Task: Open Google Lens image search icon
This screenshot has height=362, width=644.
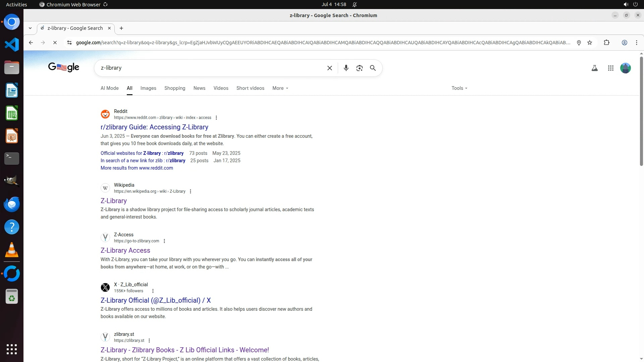Action: pos(359,68)
